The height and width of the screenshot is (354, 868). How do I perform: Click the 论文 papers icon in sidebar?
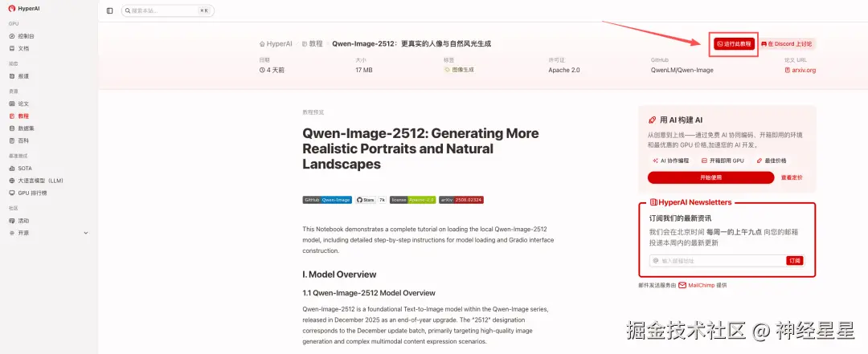coord(12,104)
